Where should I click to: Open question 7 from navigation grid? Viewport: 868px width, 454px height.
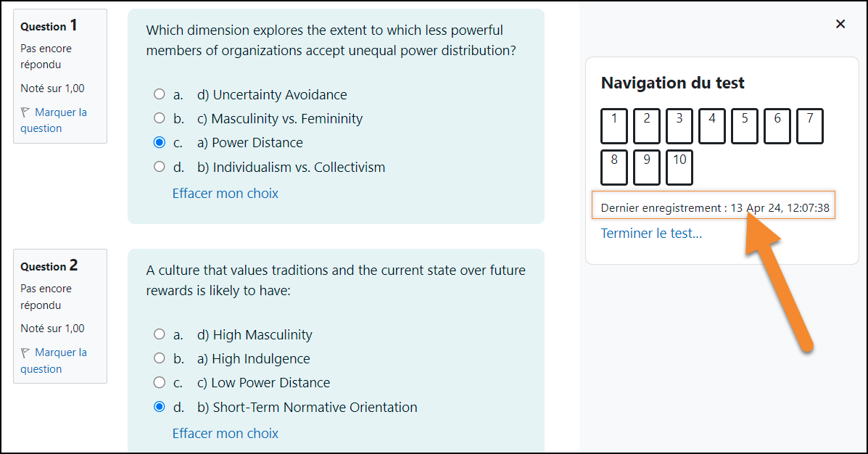click(810, 126)
